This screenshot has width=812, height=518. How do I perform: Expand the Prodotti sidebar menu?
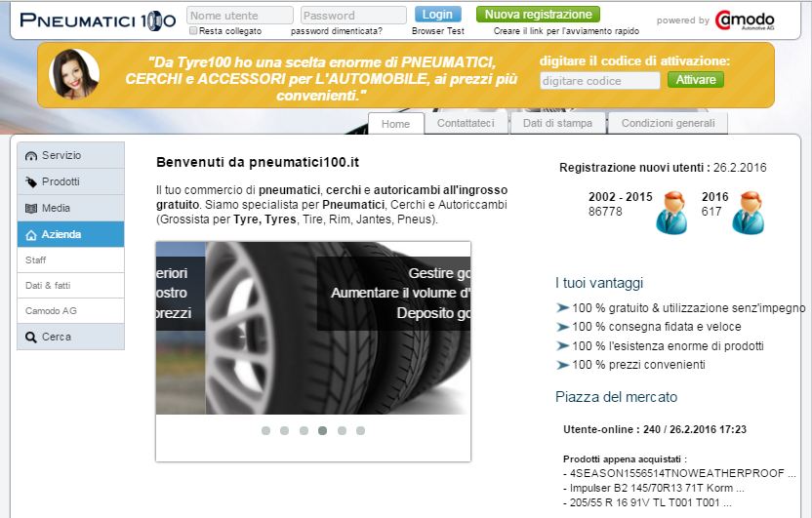coord(70,181)
